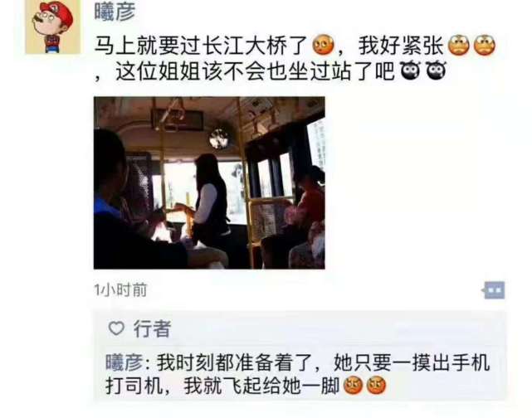Viewport: 532px width, 418px height.
Task: Open the profile of liker 行者
Action: 152,328
